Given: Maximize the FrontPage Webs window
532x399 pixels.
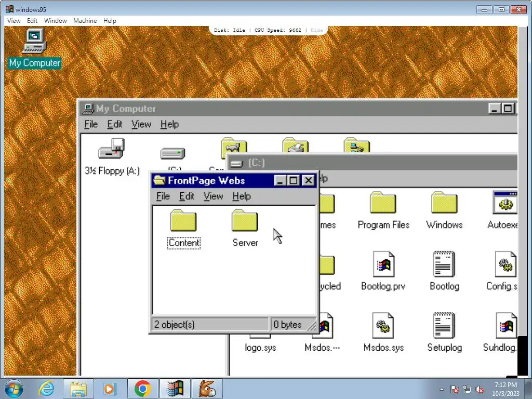Looking at the screenshot, I should pyautogui.click(x=294, y=180).
